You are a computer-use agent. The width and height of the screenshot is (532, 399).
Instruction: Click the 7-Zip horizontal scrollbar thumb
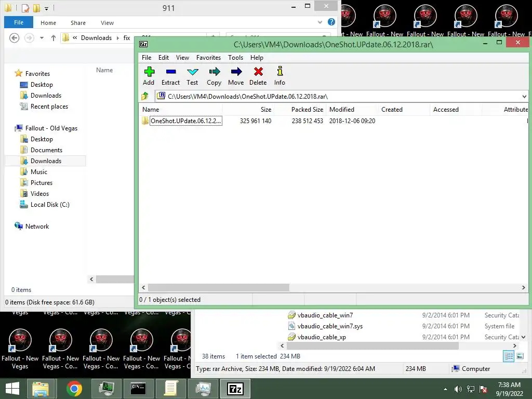[219, 288]
